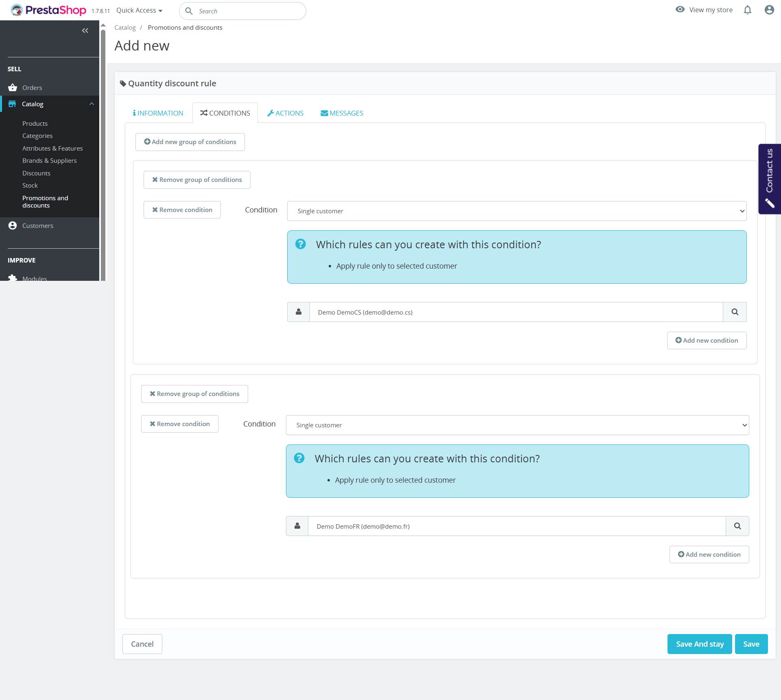Screen dimensions: 781x700
Task: Open Discounts in the Catalog submenu
Action: pos(36,173)
